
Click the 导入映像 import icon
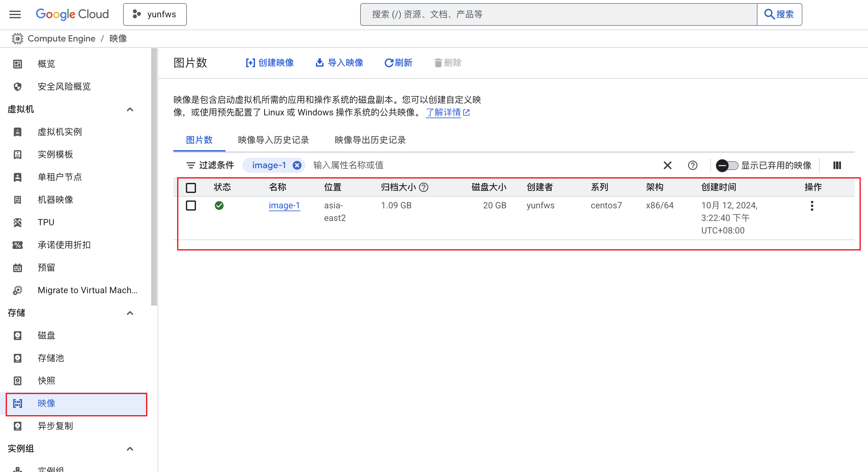point(319,63)
